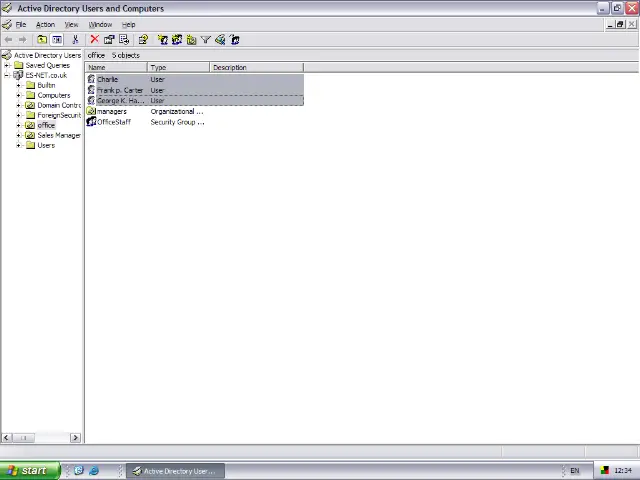This screenshot has height=480, width=640.
Task: Click the Find objects toolbar icon
Action: pyautogui.click(x=220, y=40)
